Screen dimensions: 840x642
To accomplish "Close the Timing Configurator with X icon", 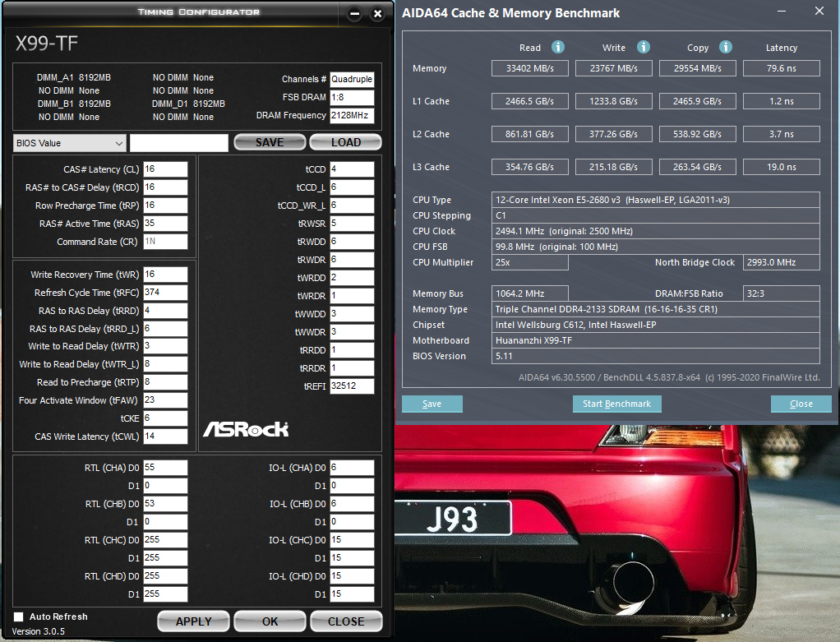I will pos(377,14).
